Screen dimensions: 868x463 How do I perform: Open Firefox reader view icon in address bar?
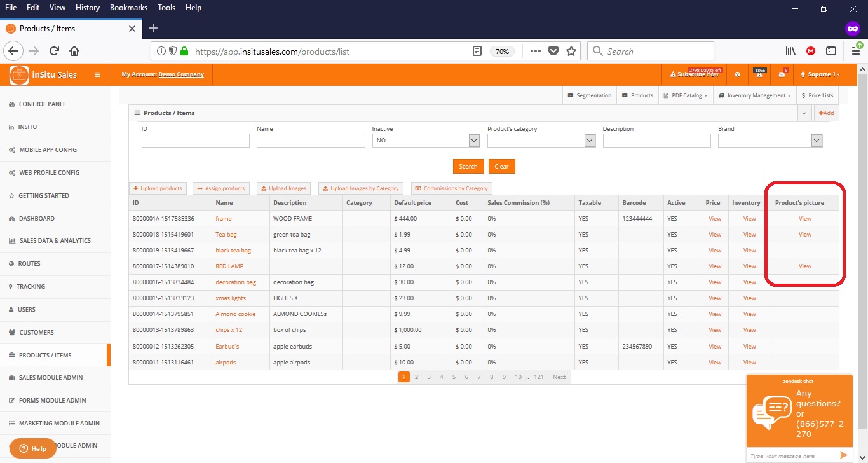[x=477, y=52]
